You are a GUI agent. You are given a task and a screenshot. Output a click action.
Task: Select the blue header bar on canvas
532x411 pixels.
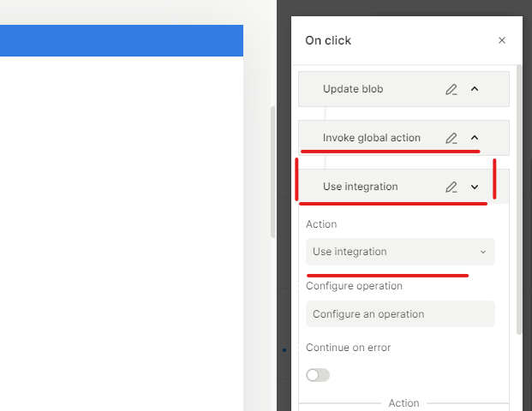(121, 40)
